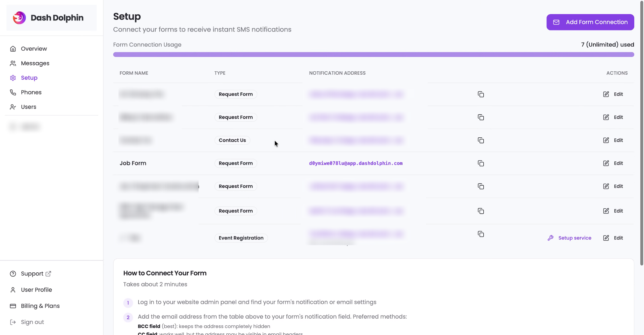Click the Job Form email address

(x=356, y=163)
